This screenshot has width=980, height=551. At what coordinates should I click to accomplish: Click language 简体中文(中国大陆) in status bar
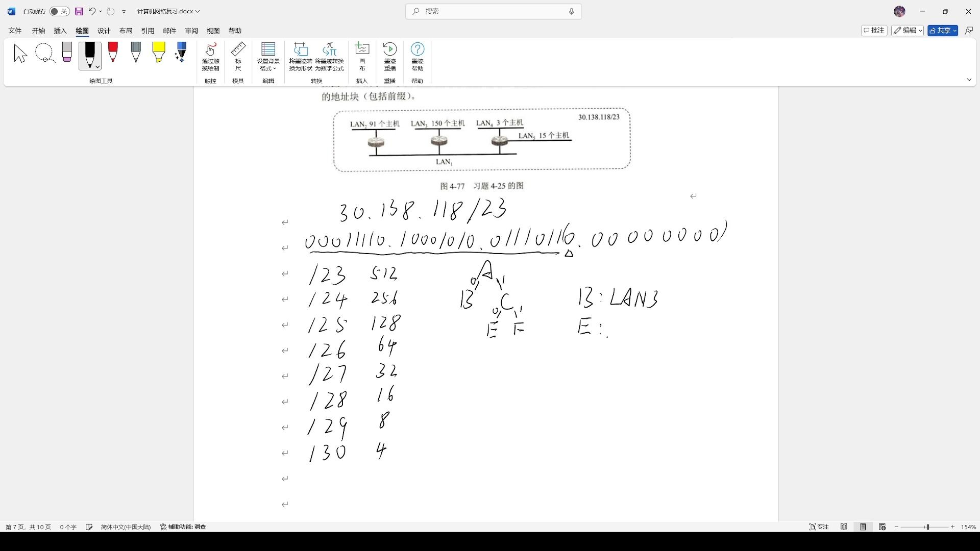(126, 527)
